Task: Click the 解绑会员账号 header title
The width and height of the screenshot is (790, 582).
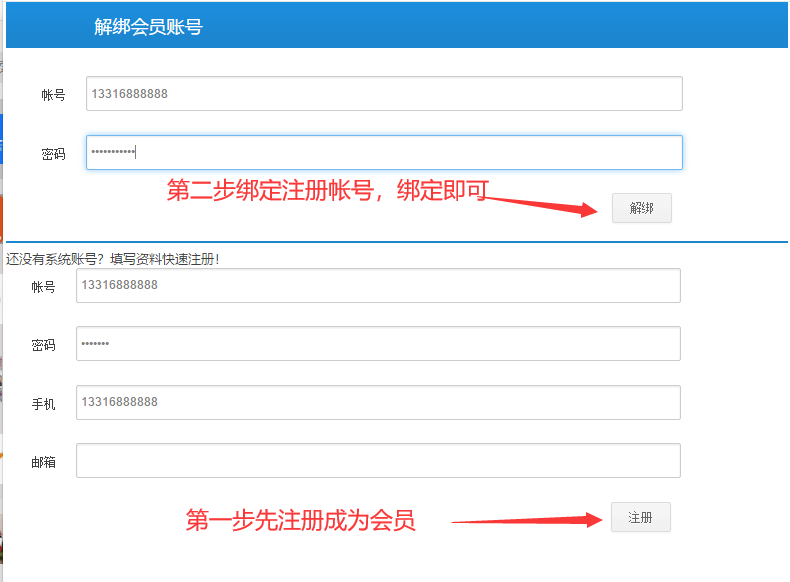Action: point(148,27)
